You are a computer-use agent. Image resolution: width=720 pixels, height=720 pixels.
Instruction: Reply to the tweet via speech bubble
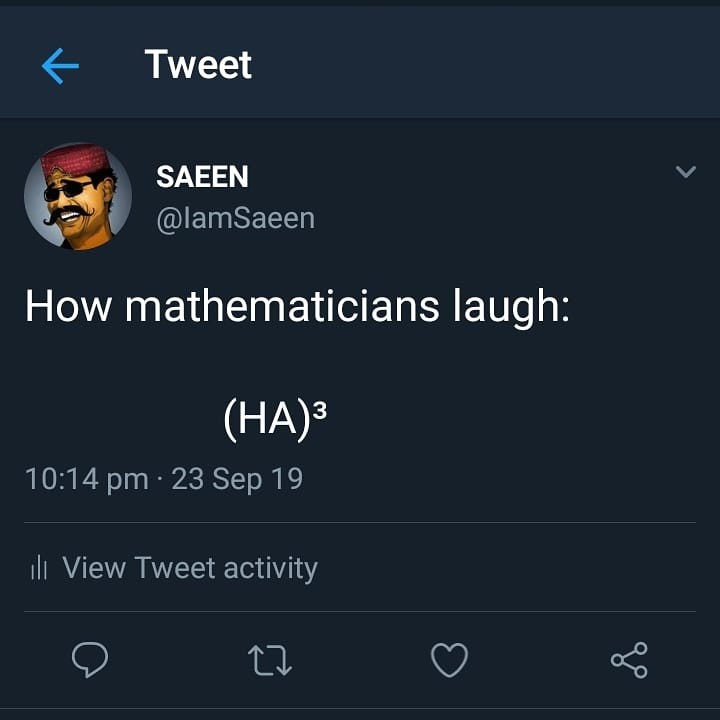90,659
